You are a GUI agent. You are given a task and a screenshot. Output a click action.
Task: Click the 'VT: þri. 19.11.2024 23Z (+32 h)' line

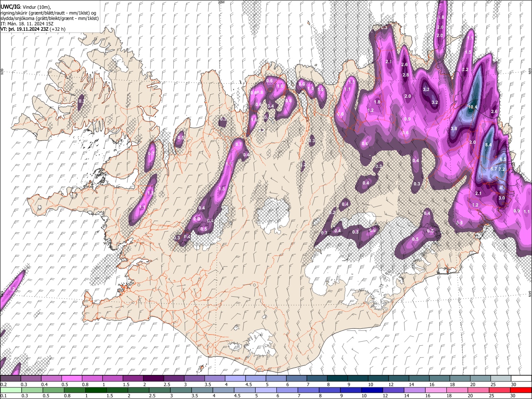click(33, 29)
